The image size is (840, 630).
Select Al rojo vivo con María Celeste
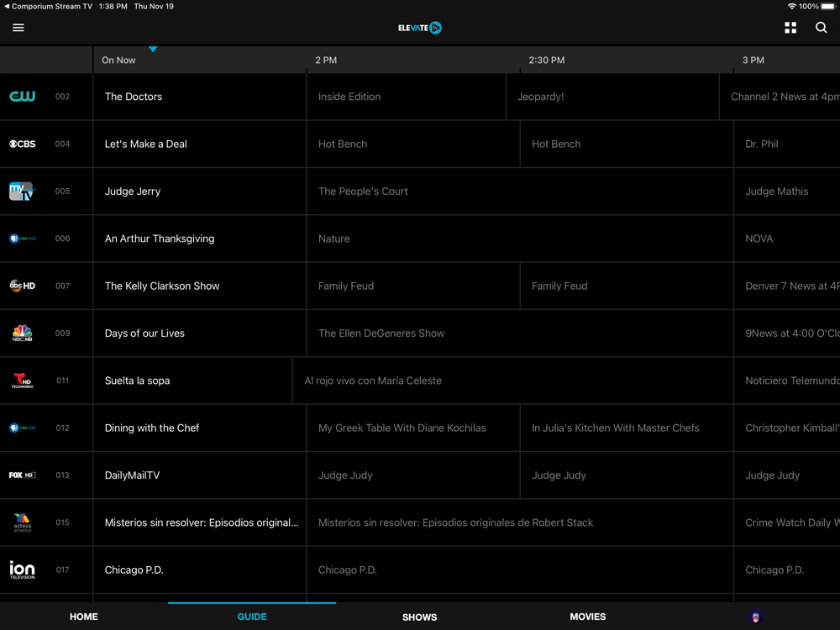(513, 381)
